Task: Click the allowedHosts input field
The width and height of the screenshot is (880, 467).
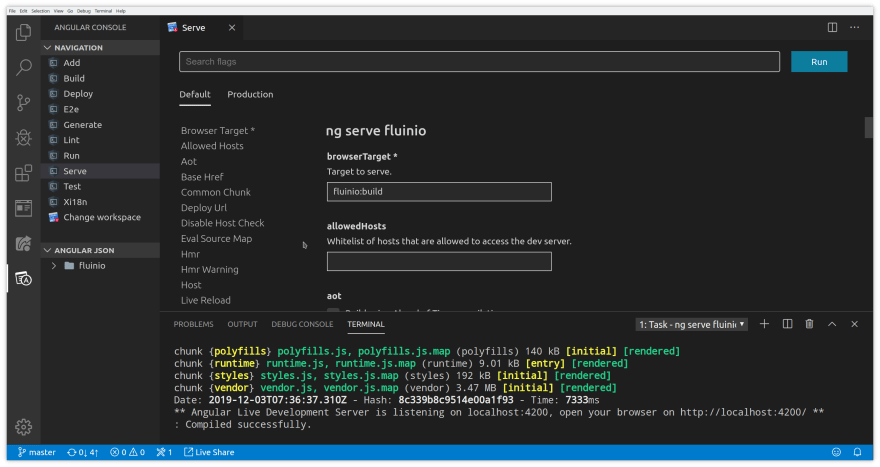Action: [439, 261]
